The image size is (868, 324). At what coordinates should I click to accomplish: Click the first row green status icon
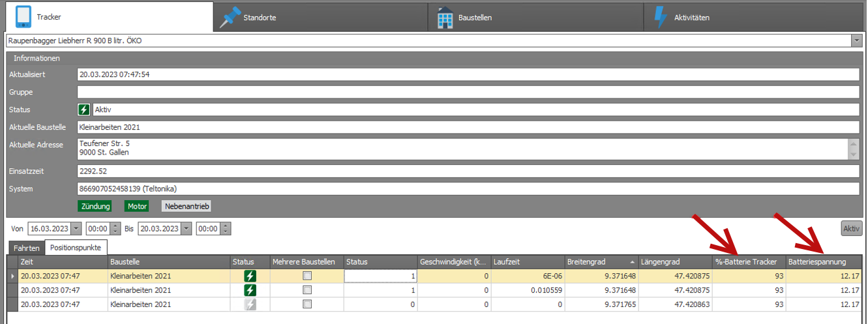(250, 276)
